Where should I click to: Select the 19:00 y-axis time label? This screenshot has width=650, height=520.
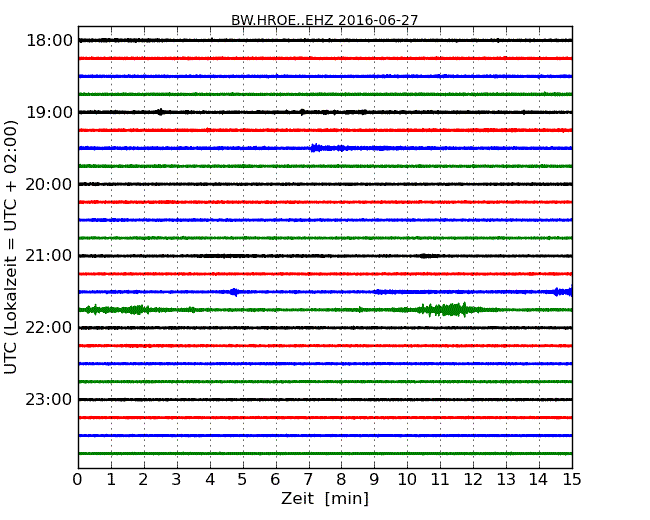click(x=49, y=112)
